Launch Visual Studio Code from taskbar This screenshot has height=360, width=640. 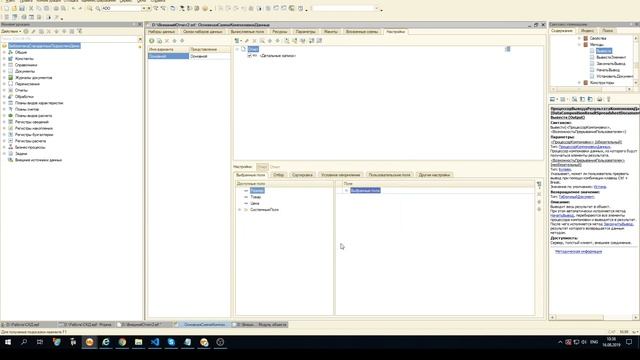pyautogui.click(x=155, y=342)
